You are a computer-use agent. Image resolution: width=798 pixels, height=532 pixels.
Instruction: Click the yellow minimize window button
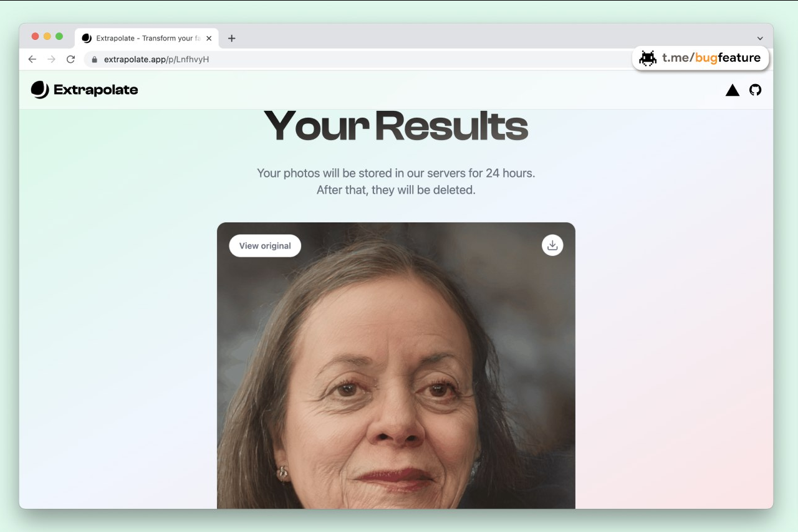47,36
